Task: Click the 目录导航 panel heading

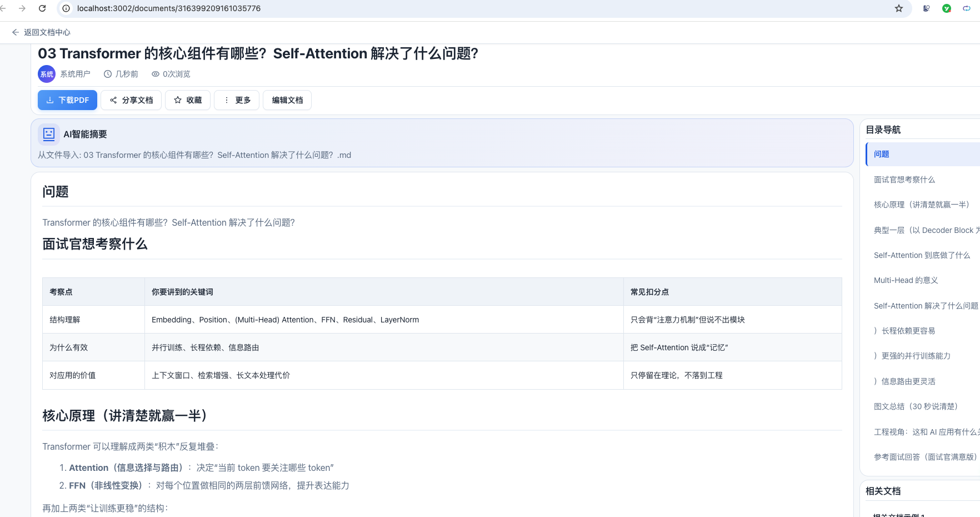Action: point(883,130)
